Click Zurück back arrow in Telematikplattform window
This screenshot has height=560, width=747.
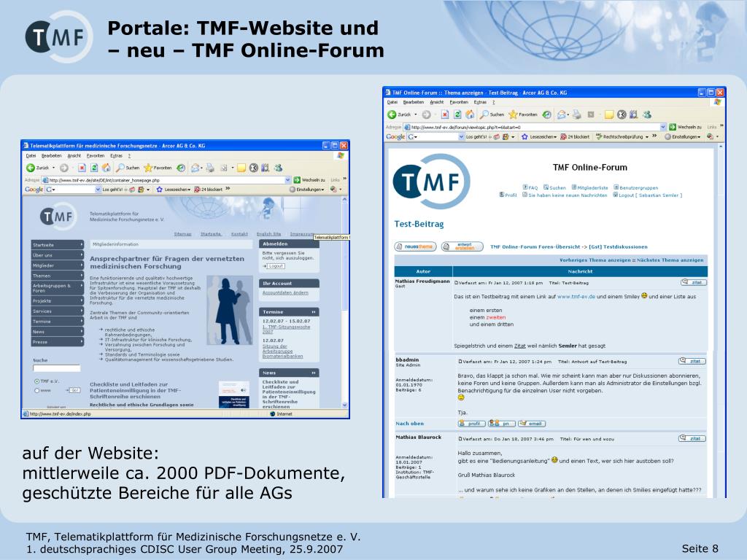[31, 168]
